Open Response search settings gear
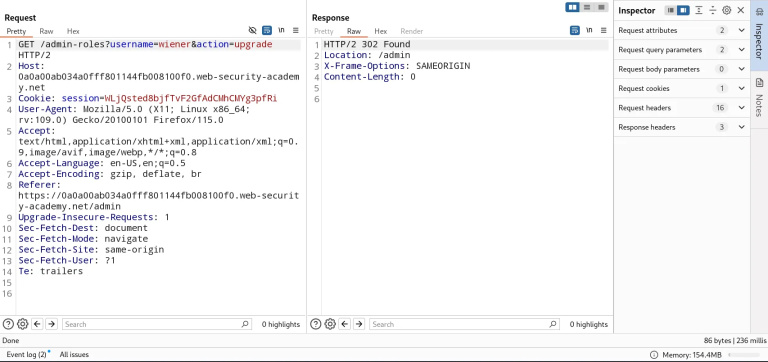 click(x=330, y=324)
